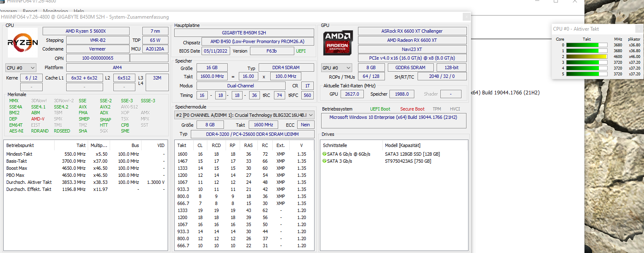Select the ST9750423AS [750 GB] drive entry
Image resolution: width=644 pixels, height=253 pixels.
tap(408, 161)
